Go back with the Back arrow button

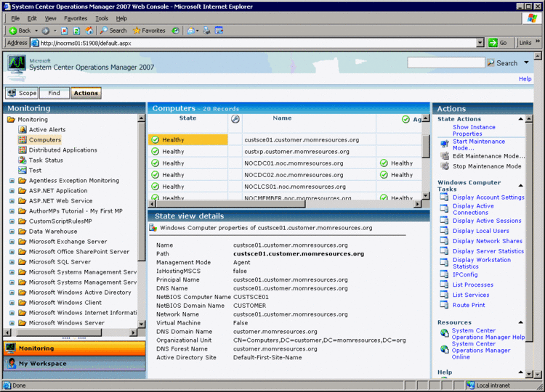coord(20,30)
